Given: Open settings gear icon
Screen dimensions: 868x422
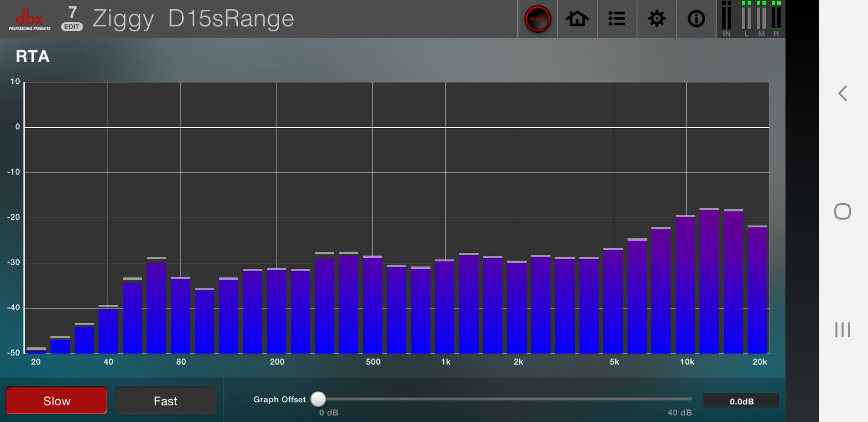Looking at the screenshot, I should [x=656, y=19].
